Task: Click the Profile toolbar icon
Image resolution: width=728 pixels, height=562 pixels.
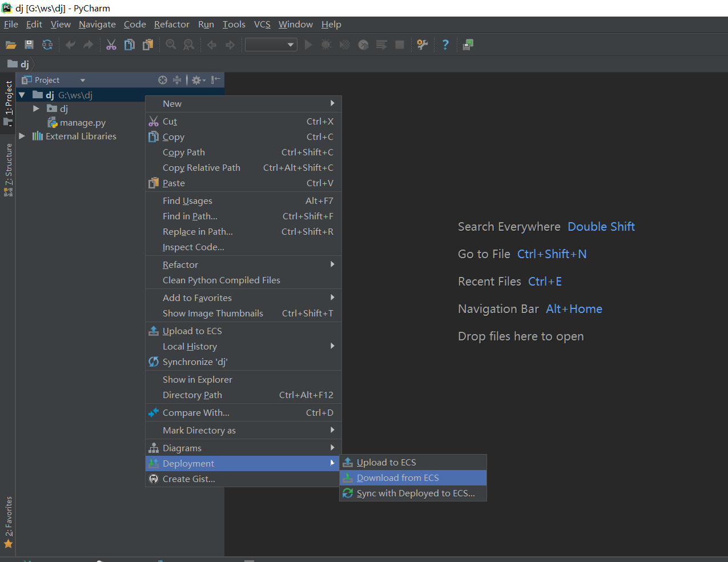Action: pos(363,45)
